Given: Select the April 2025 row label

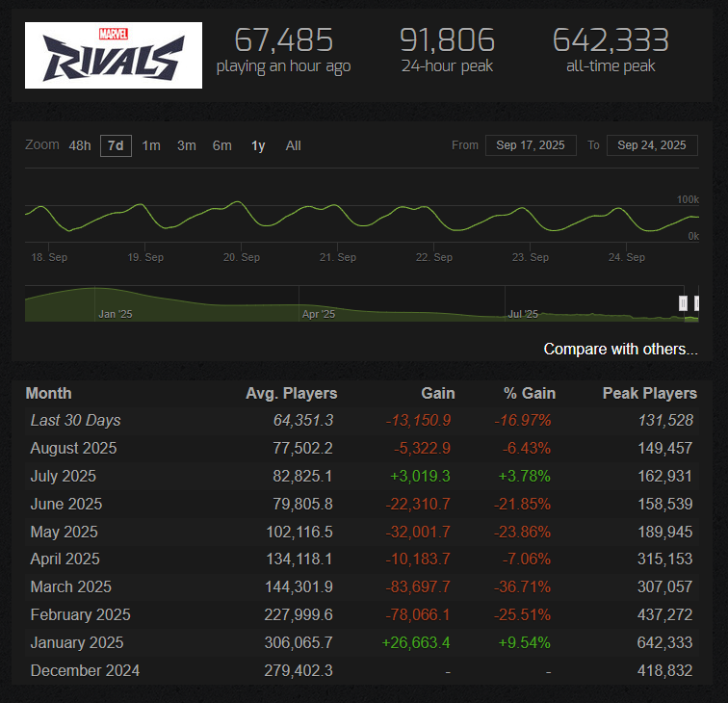Looking at the screenshot, I should (x=65, y=559).
